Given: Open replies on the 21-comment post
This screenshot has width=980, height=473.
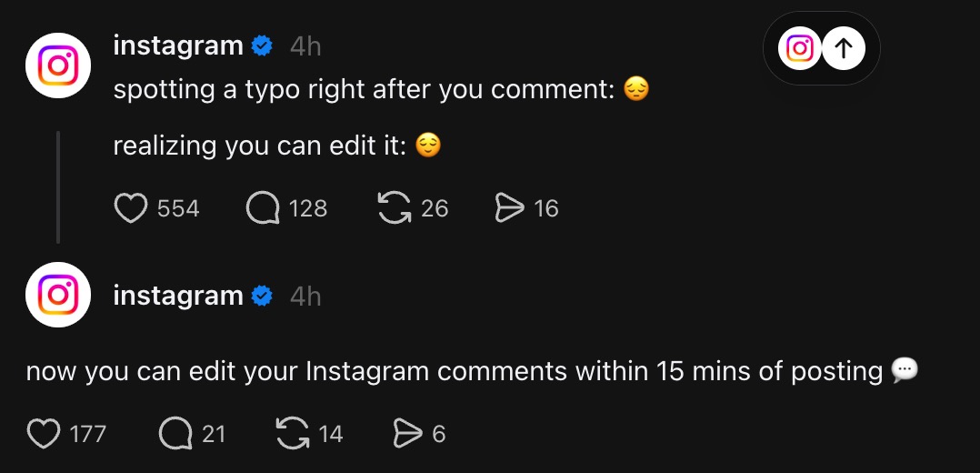Looking at the screenshot, I should (x=175, y=434).
